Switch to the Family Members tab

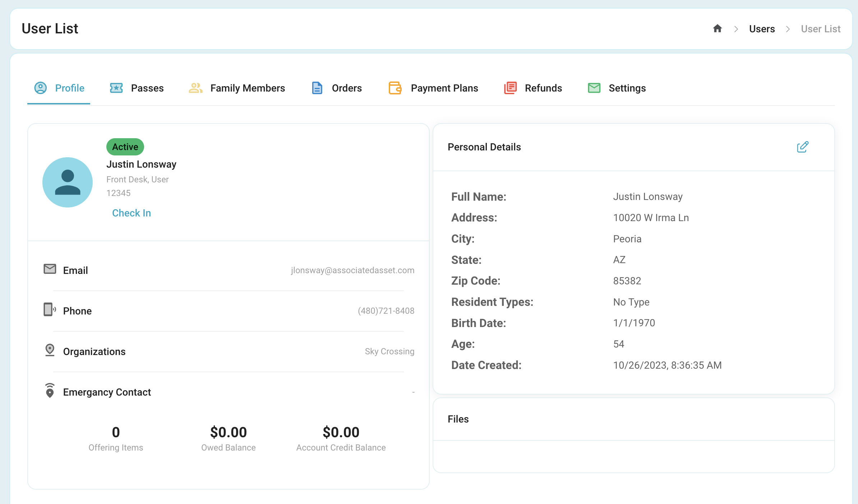(x=237, y=88)
